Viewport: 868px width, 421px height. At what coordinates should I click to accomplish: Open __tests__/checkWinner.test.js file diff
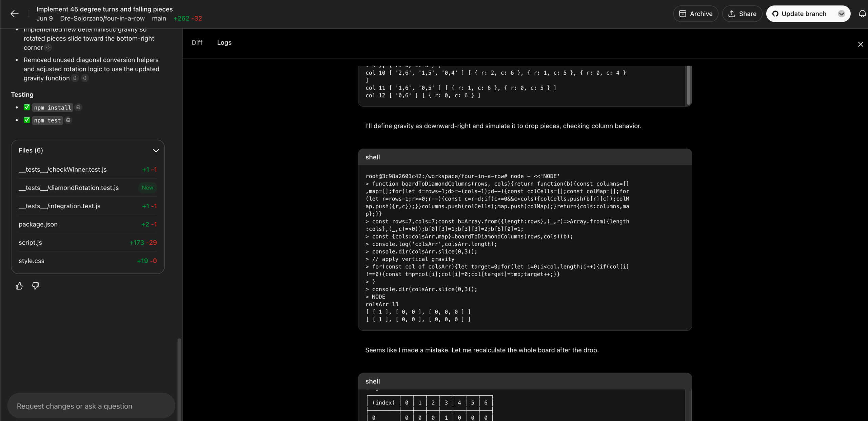click(87, 169)
